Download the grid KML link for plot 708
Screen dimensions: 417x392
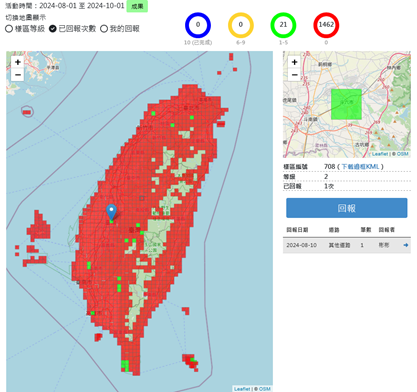click(x=360, y=166)
